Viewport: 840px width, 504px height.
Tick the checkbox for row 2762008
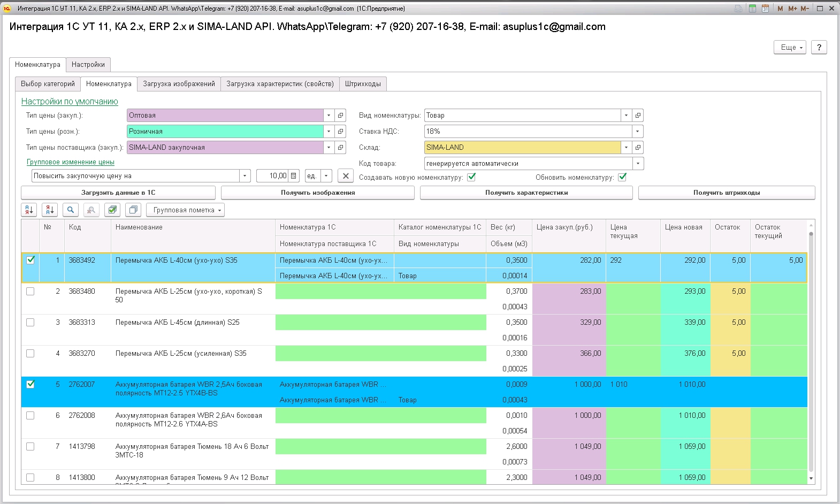(30, 416)
